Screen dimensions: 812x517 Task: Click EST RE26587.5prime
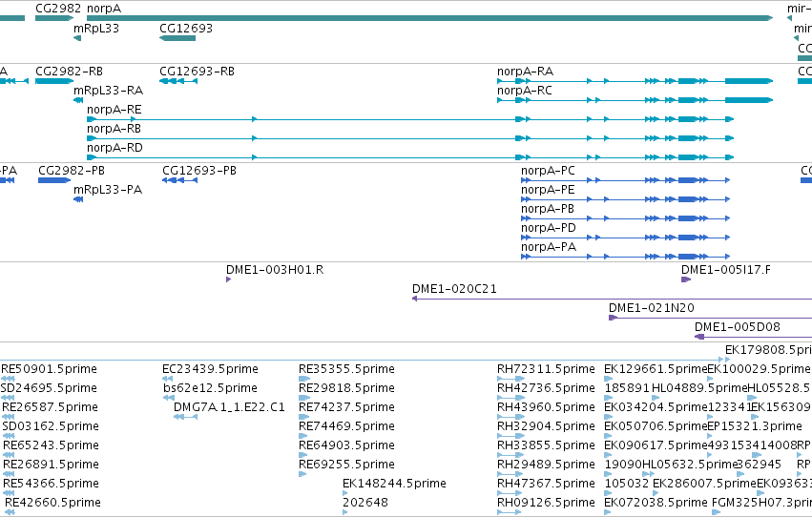pyautogui.click(x=51, y=407)
